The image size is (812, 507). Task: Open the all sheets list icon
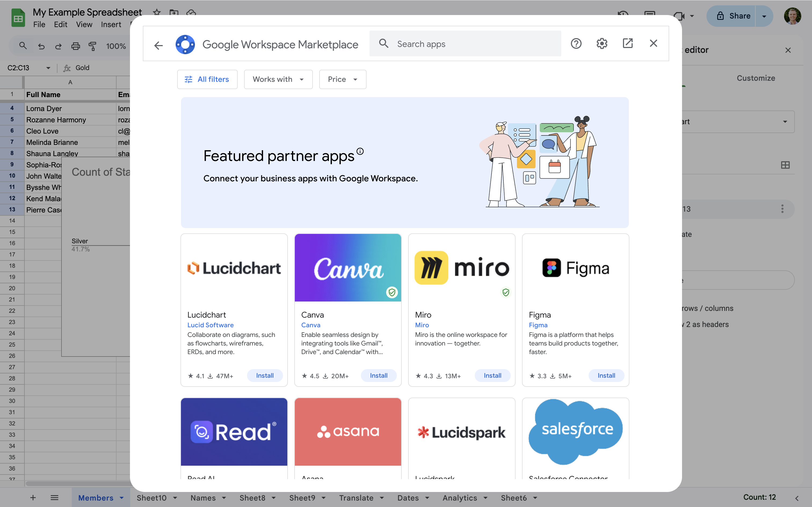pos(55,498)
